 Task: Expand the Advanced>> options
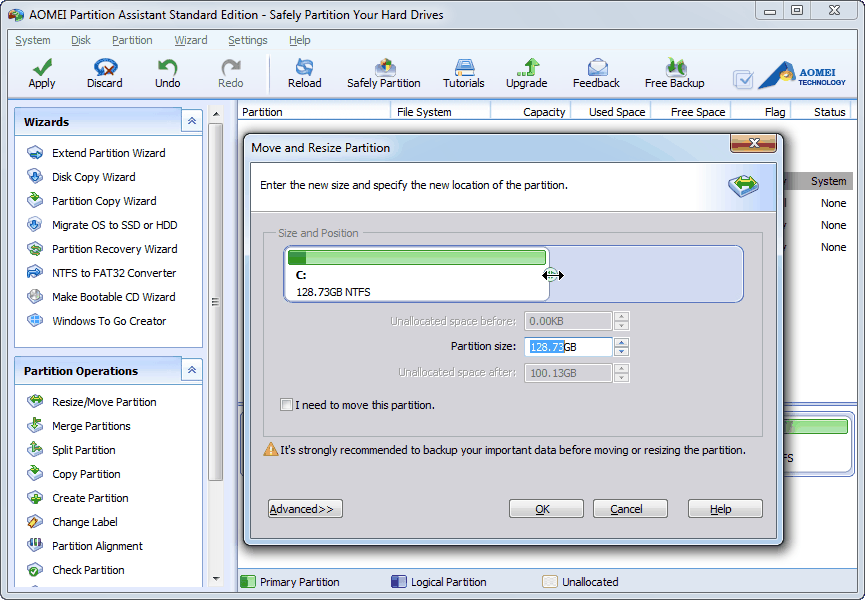pyautogui.click(x=305, y=508)
